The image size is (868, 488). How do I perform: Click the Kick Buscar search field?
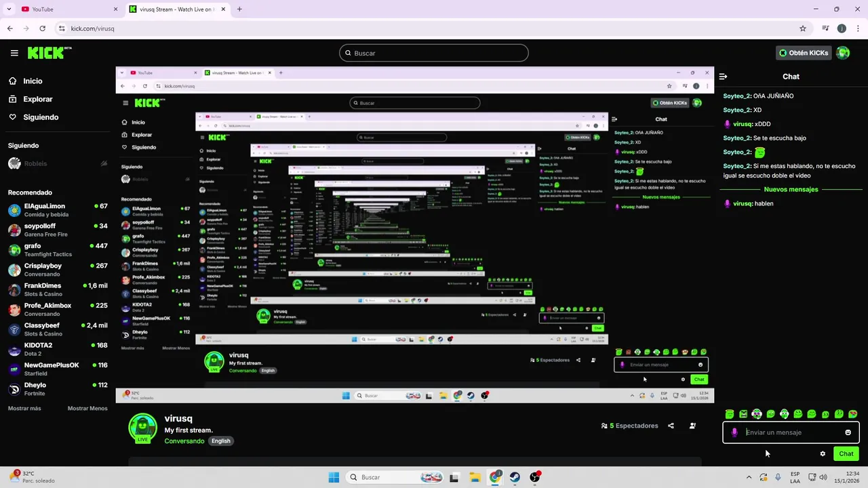[434, 53]
